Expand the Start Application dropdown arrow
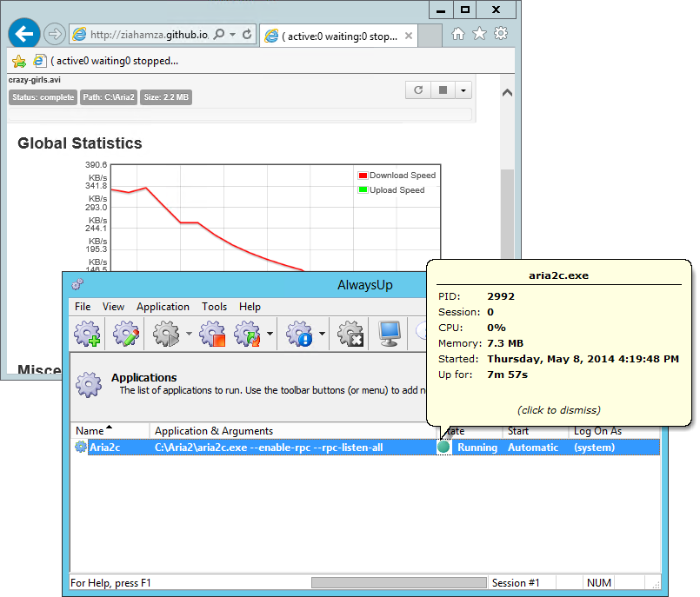Image resolution: width=700 pixels, height=597 pixels. pyautogui.click(x=189, y=334)
